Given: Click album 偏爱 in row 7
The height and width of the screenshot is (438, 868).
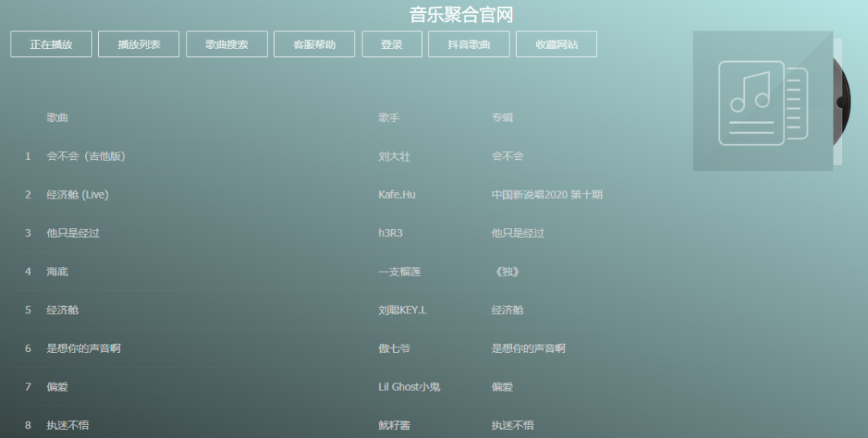Looking at the screenshot, I should pyautogui.click(x=502, y=387).
